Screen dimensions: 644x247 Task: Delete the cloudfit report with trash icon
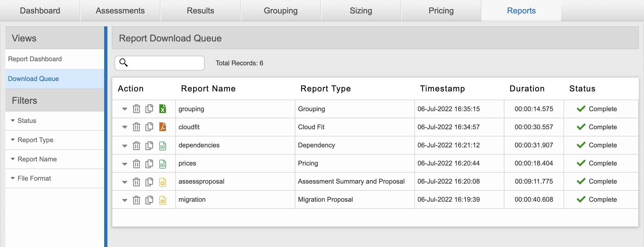tap(136, 127)
